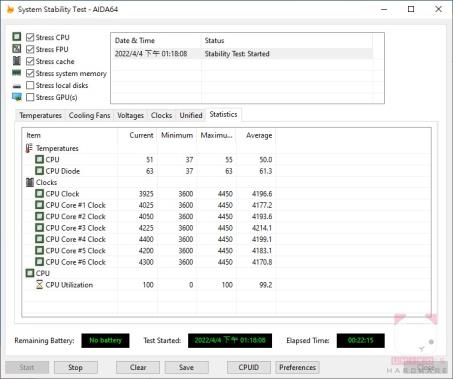The width and height of the screenshot is (453, 379).
Task: Select the CPU Core #4 Clock row label
Action: coord(76,239)
